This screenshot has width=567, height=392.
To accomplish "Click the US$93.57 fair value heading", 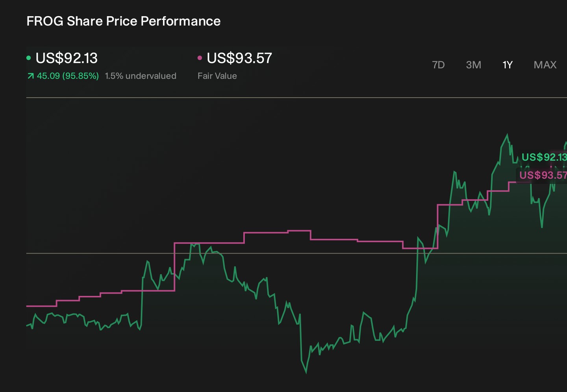I will [x=239, y=58].
